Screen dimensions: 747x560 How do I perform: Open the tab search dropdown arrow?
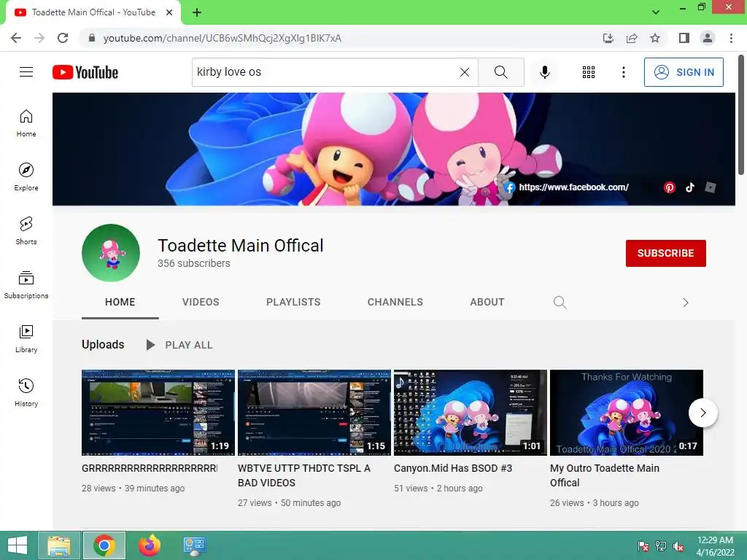656,12
